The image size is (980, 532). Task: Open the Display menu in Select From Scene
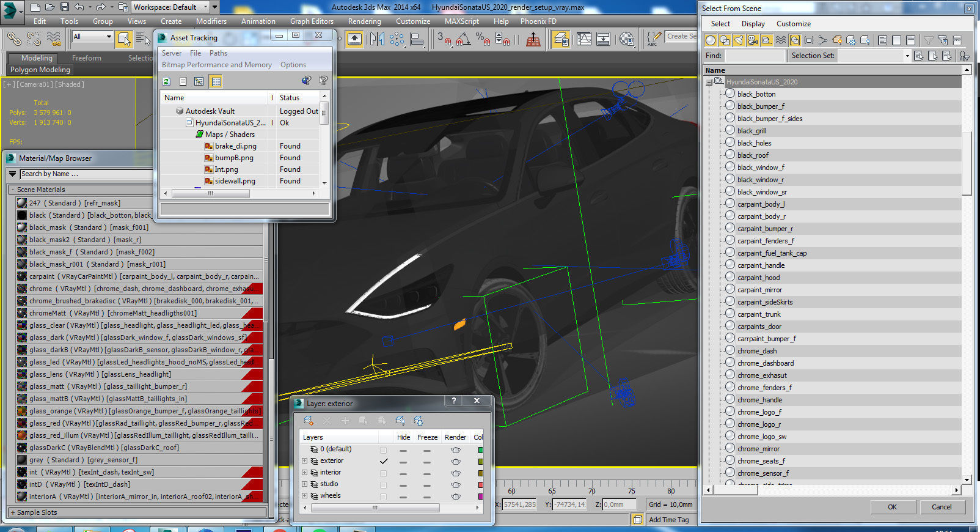(753, 24)
